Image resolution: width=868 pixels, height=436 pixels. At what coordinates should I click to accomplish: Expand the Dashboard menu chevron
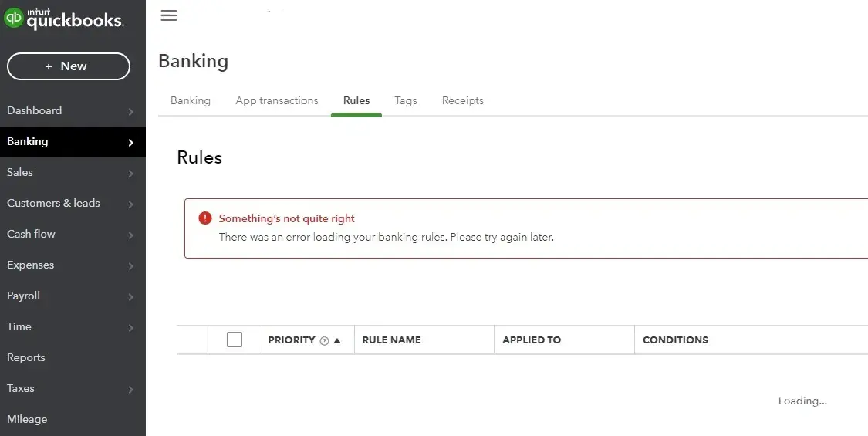[130, 111]
